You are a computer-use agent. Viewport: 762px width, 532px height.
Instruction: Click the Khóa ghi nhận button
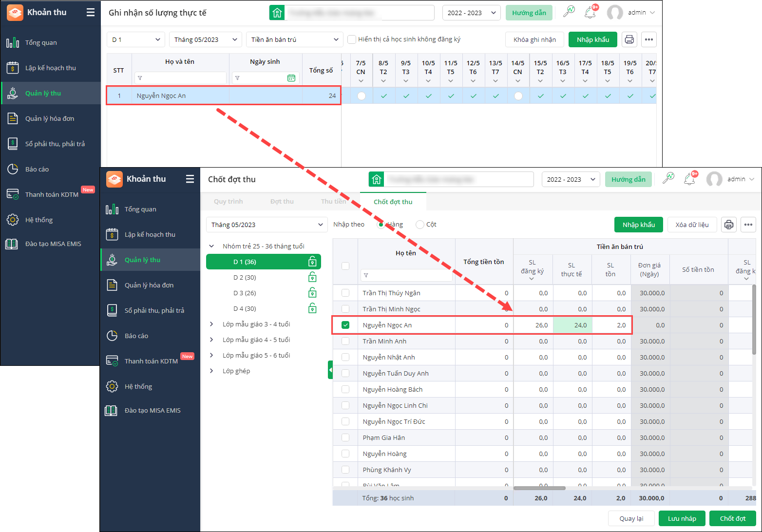pyautogui.click(x=535, y=39)
